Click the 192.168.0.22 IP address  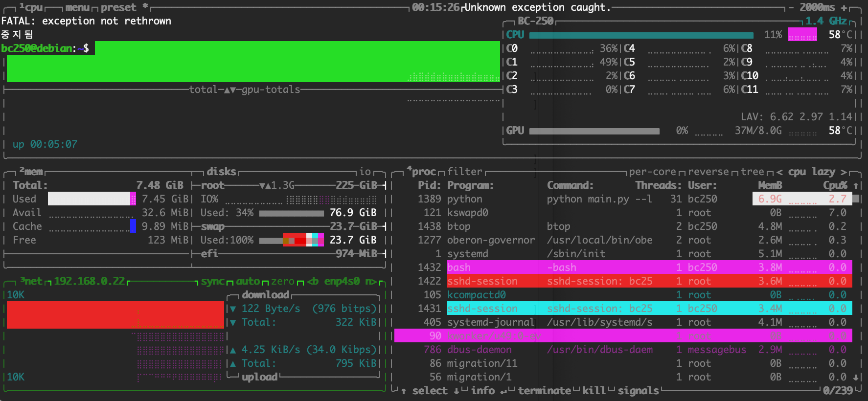pyautogui.click(x=90, y=281)
